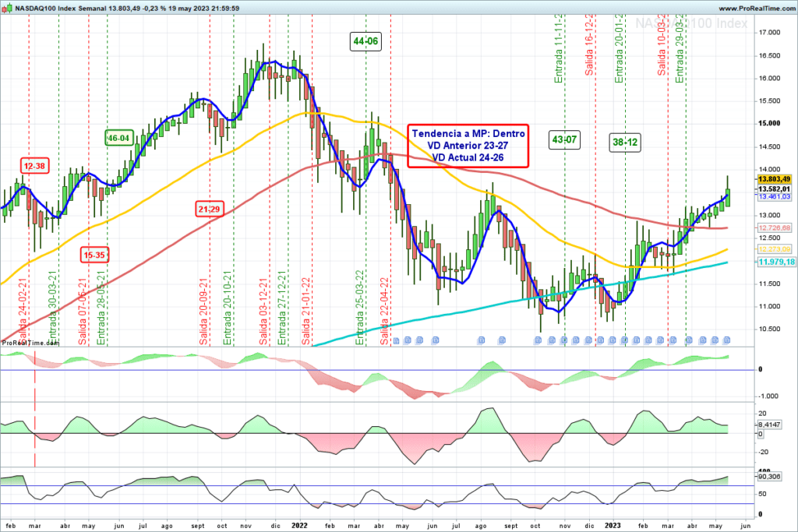Click the "2022" year label on time axis
Image resolution: width=798 pixels, height=532 pixels.
[299, 526]
